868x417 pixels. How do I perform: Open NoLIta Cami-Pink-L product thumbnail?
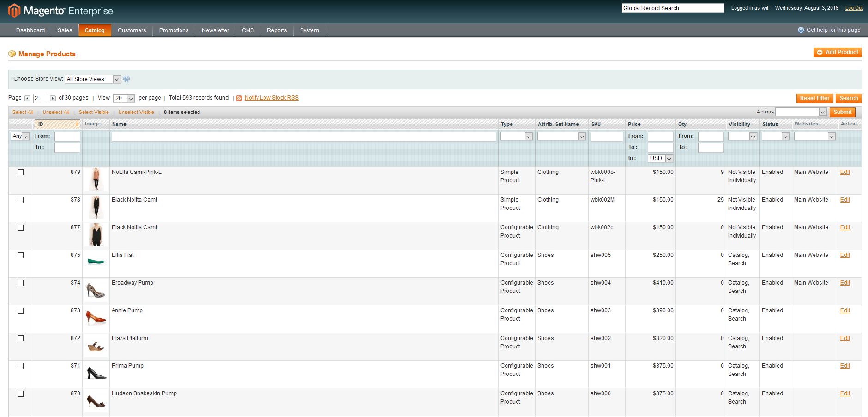(x=96, y=179)
